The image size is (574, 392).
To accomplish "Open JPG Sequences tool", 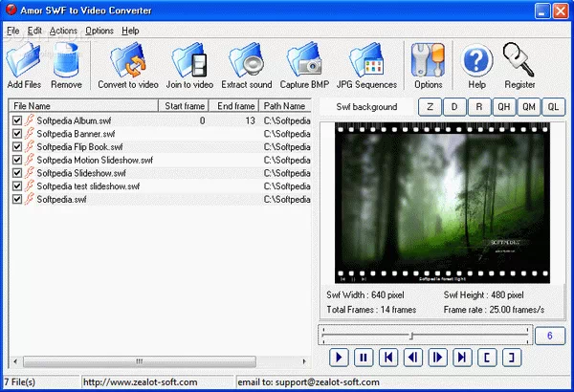I will (x=366, y=65).
